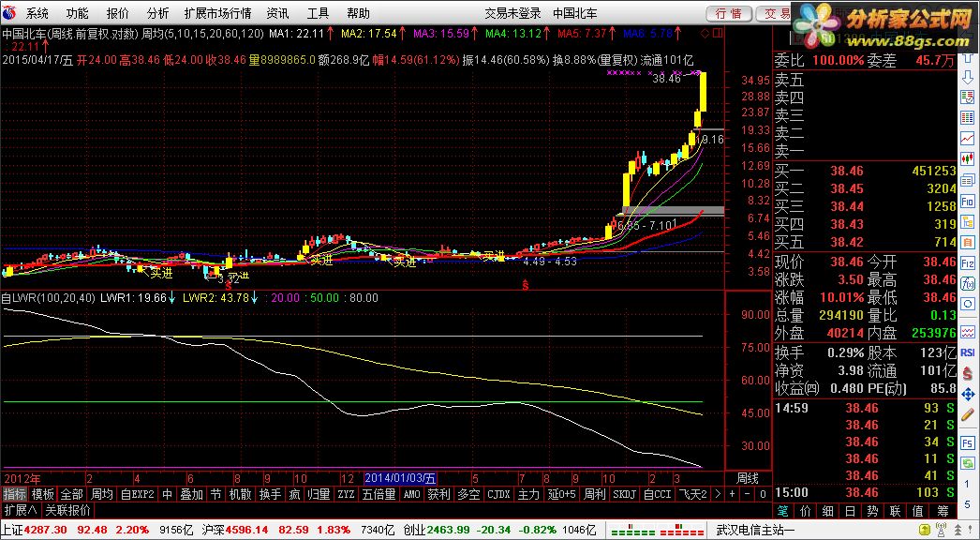Click the application logo icon in title bar

pyautogui.click(x=9, y=13)
